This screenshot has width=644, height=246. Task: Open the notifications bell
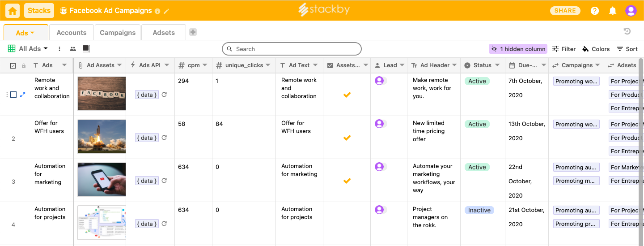pos(613,11)
